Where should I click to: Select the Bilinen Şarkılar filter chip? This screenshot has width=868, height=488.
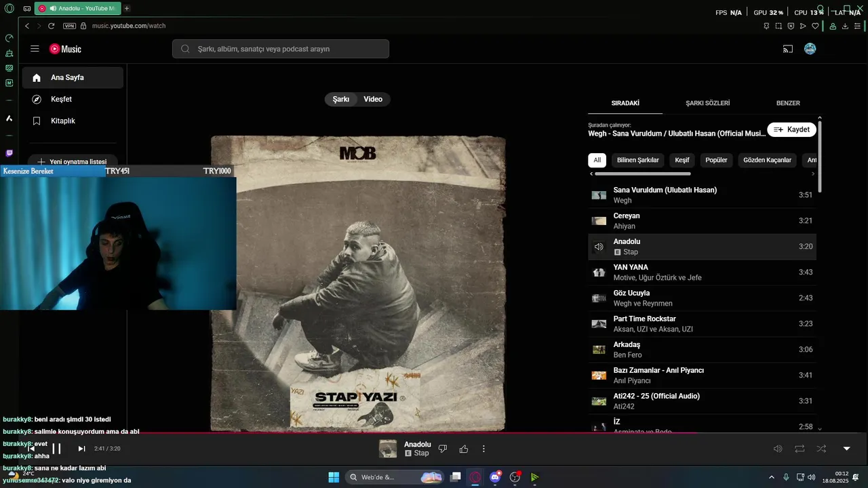coord(638,160)
